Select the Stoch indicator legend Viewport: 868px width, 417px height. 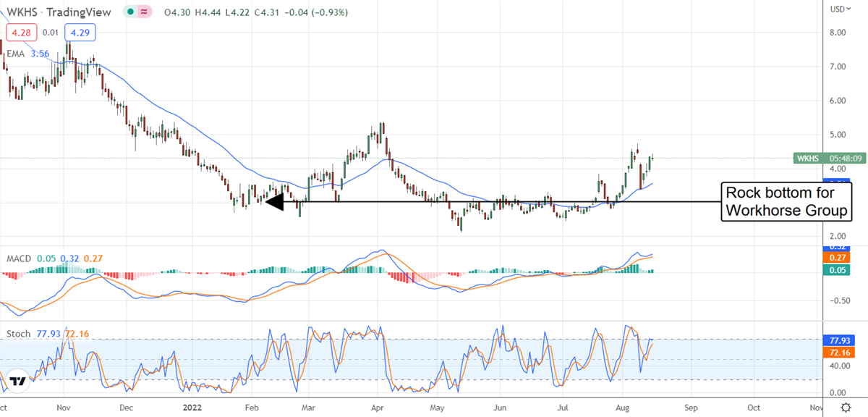pos(19,334)
